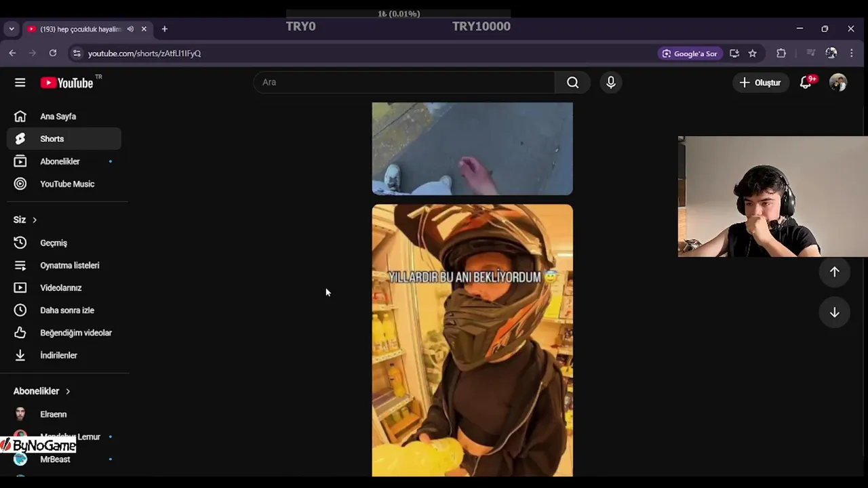868x488 pixels.
Task: Open Chrome three-dot menu
Action: [x=852, y=53]
